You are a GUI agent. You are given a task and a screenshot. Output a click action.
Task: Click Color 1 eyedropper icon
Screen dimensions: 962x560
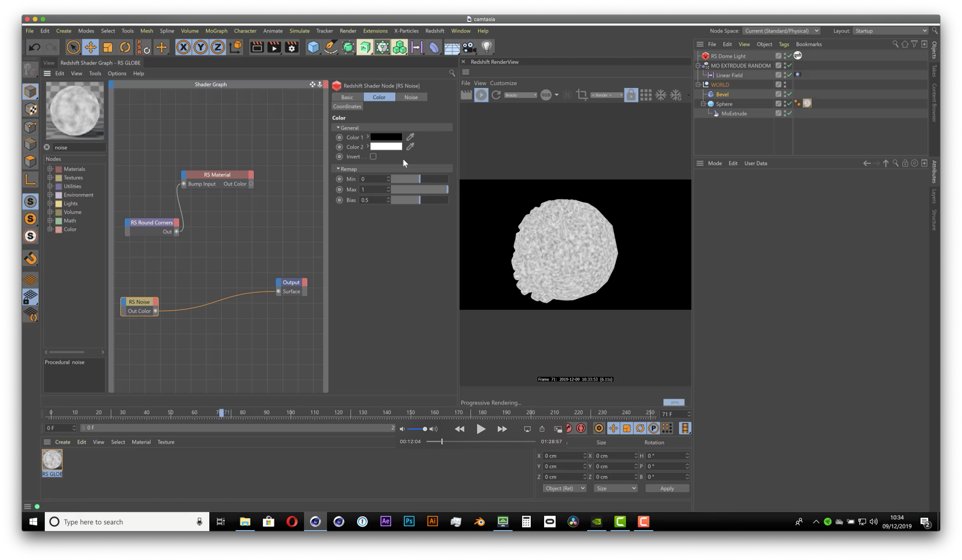(x=410, y=137)
